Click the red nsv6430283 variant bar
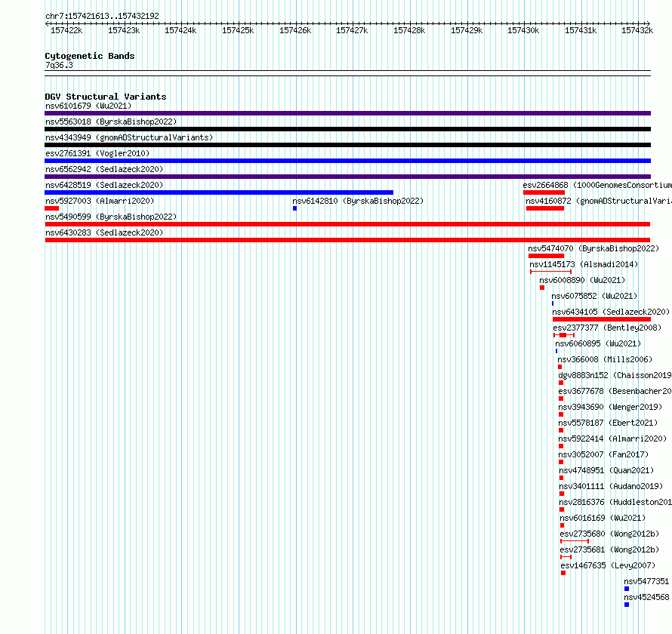The image size is (672, 634). click(x=347, y=240)
